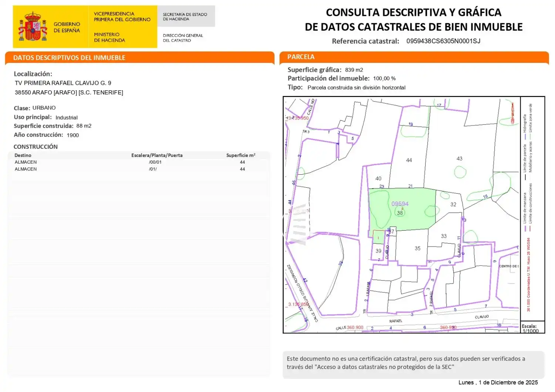Click parcel 35 on the cadastral map

(x=417, y=248)
